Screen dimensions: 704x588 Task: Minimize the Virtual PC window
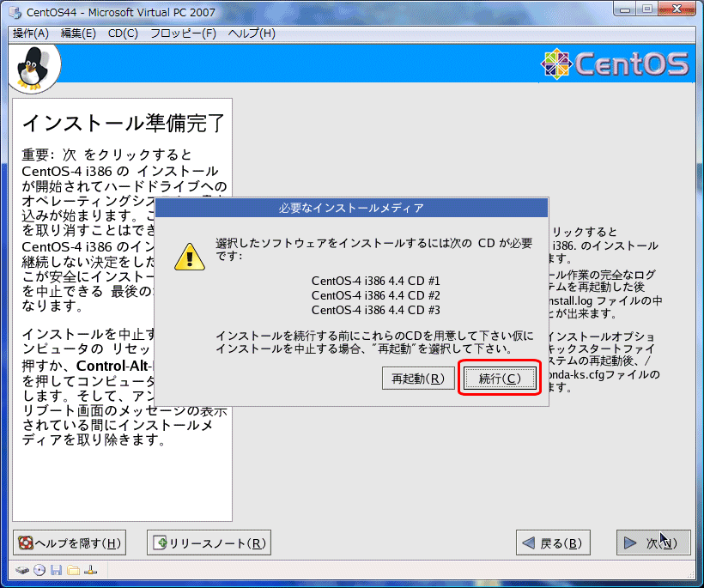625,9
